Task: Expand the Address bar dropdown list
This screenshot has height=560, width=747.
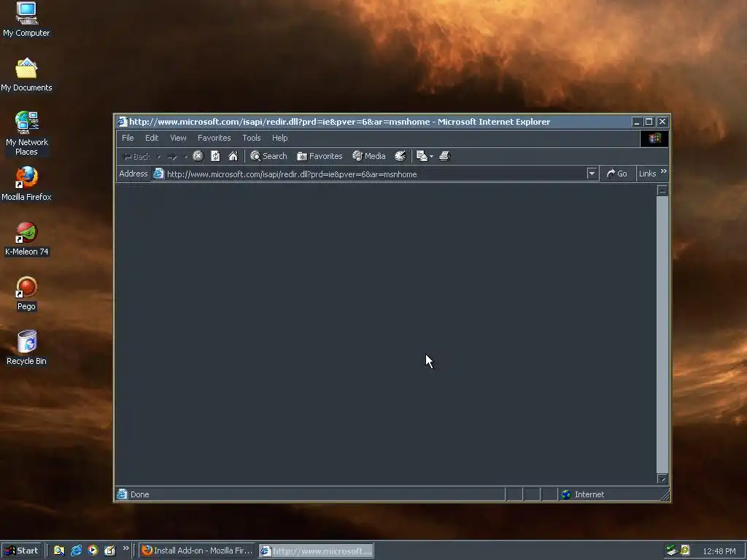Action: pyautogui.click(x=592, y=174)
